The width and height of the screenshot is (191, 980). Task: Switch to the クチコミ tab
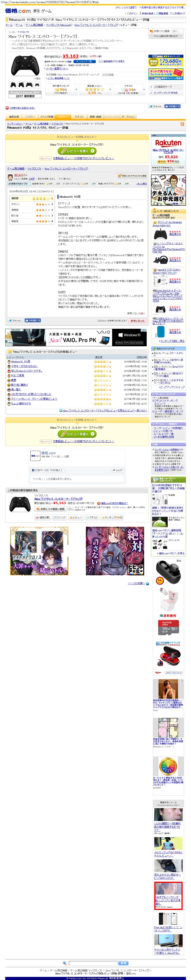(x=79, y=117)
